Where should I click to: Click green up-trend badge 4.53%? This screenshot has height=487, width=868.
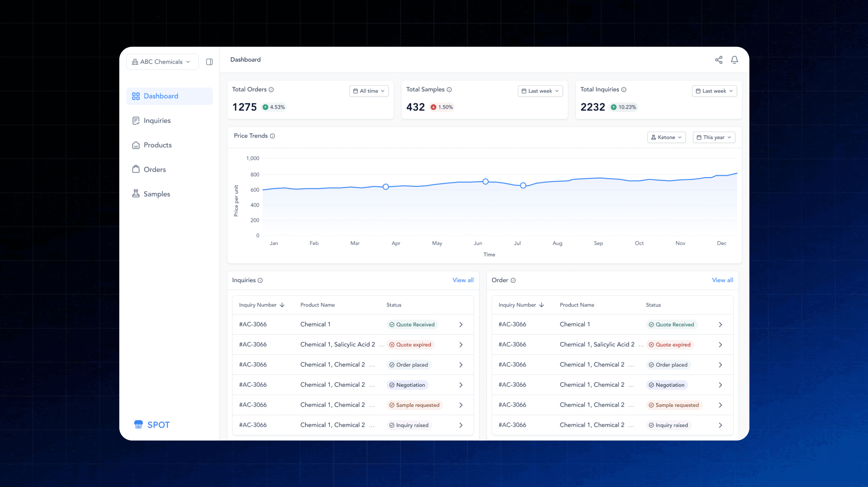pos(274,107)
